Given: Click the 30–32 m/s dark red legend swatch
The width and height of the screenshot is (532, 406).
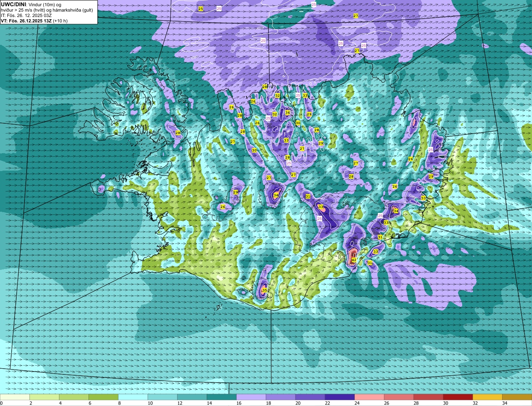Looking at the screenshot, I should (x=458, y=397).
